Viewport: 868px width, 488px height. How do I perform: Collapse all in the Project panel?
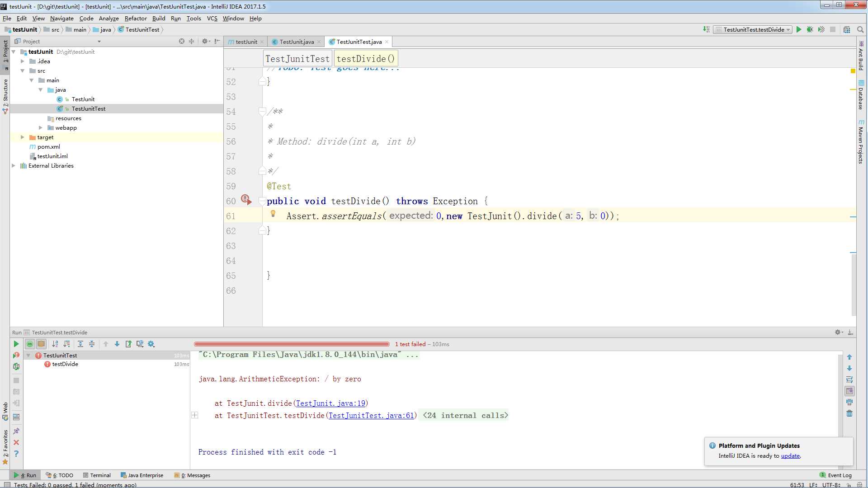(192, 42)
